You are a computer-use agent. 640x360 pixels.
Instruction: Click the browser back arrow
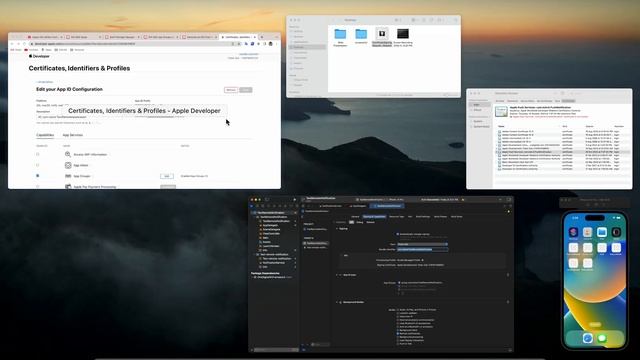12,44
